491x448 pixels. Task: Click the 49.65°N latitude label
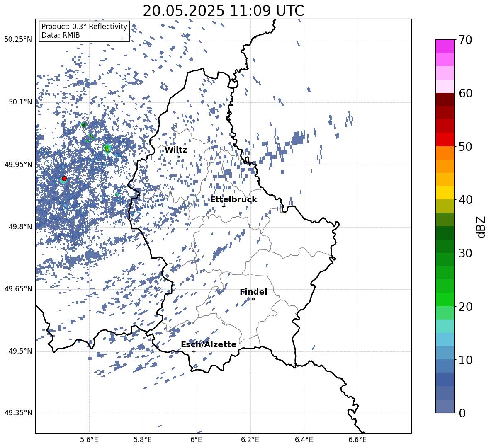(x=18, y=289)
